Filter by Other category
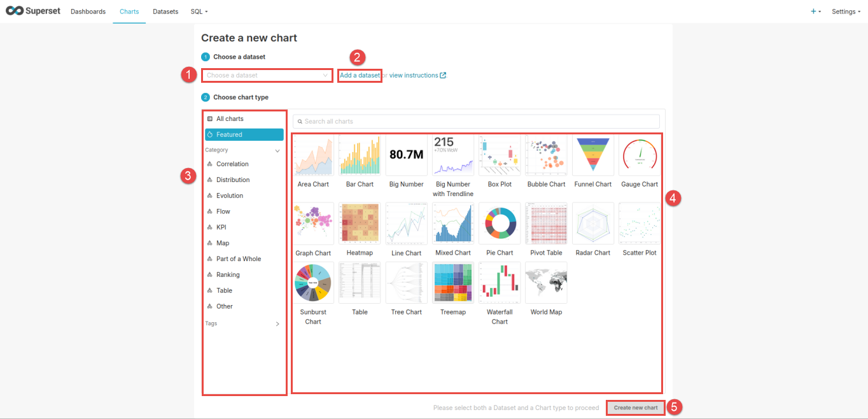The height and width of the screenshot is (419, 868). click(x=244, y=306)
